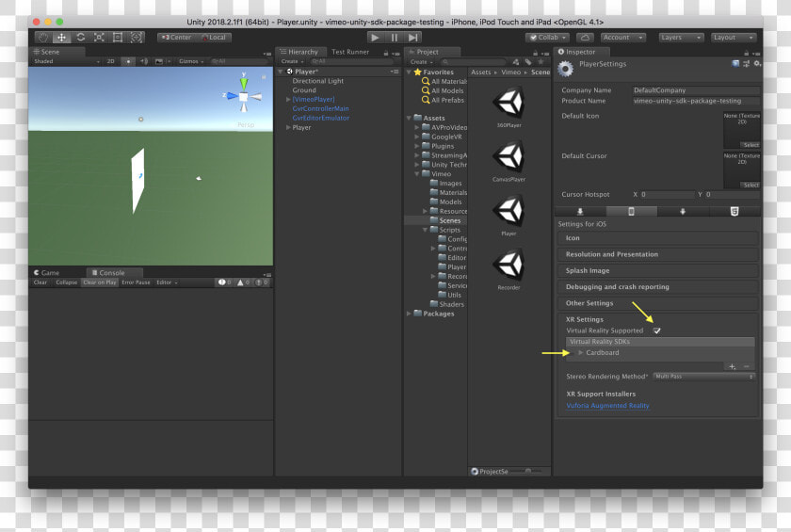Image resolution: width=791 pixels, height=532 pixels.
Task: Click the Pause button
Action: (394, 38)
